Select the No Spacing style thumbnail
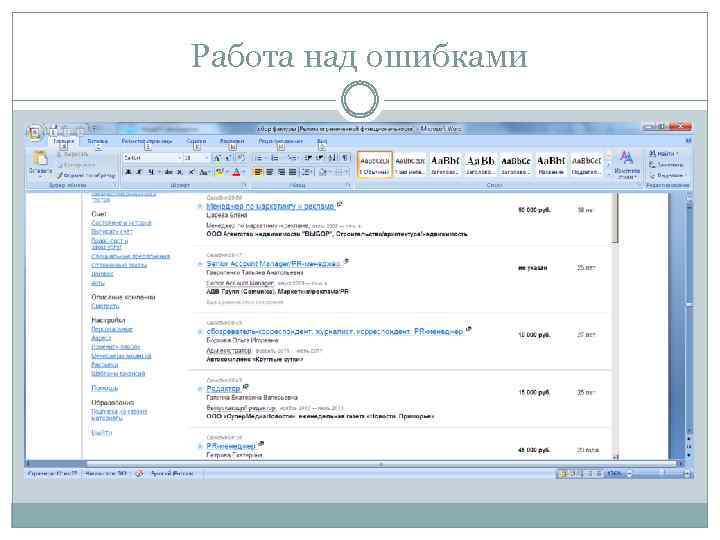Image resolution: width=720 pixels, height=540 pixels. point(410,164)
